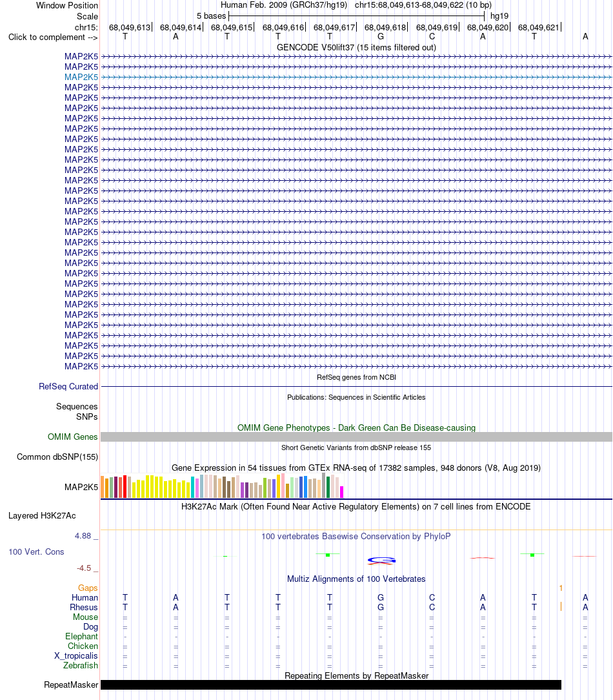
Task: Click the 'Click to complement -->' label
Action: point(53,37)
